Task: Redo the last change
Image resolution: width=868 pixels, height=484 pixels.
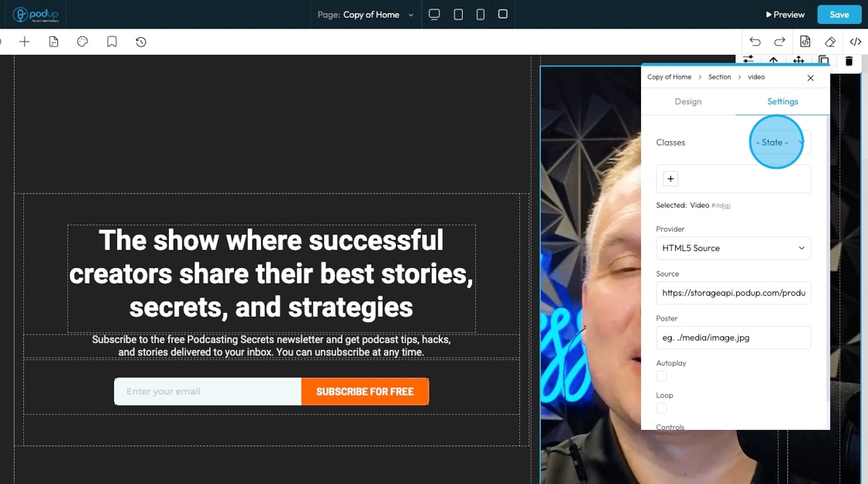Action: point(780,42)
